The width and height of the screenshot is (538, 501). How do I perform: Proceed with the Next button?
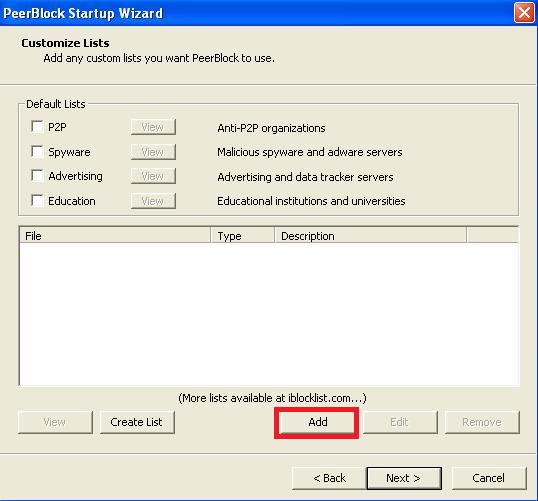(x=404, y=478)
